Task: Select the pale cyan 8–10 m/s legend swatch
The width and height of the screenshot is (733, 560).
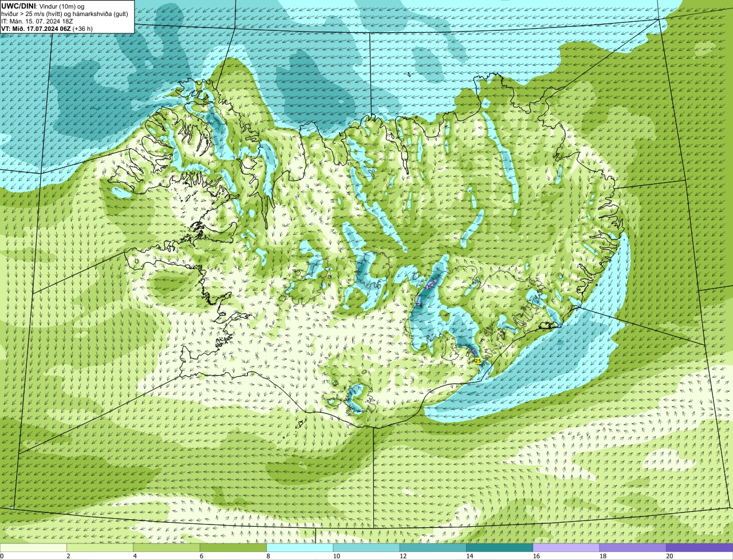Action: [299, 547]
